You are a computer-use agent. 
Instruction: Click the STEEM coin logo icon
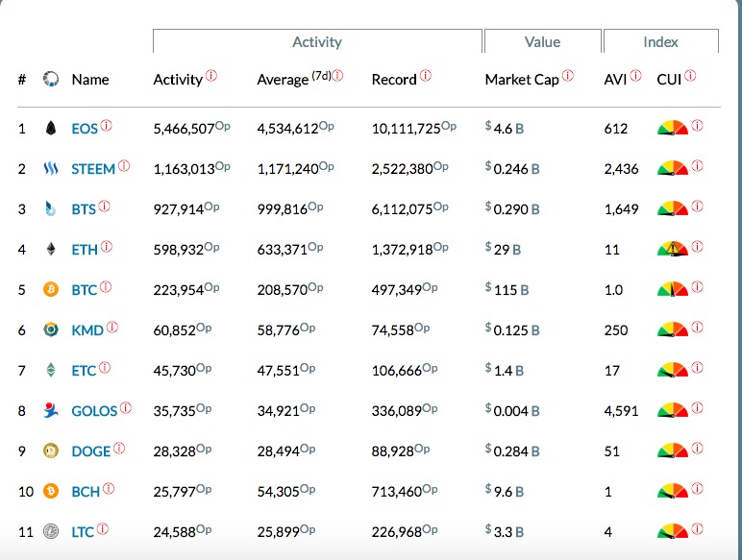[x=51, y=168]
